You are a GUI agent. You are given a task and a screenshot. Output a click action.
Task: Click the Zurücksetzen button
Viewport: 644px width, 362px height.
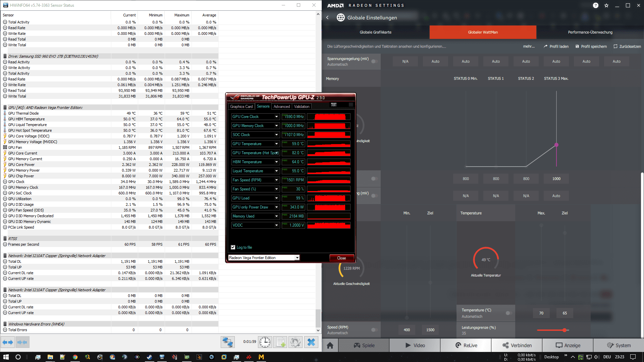click(x=627, y=47)
